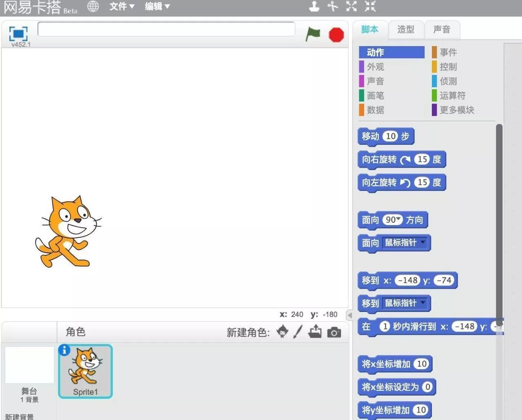Click the cat sprite on the stage
Screen dimensions: 522x420
pyautogui.click(x=68, y=232)
